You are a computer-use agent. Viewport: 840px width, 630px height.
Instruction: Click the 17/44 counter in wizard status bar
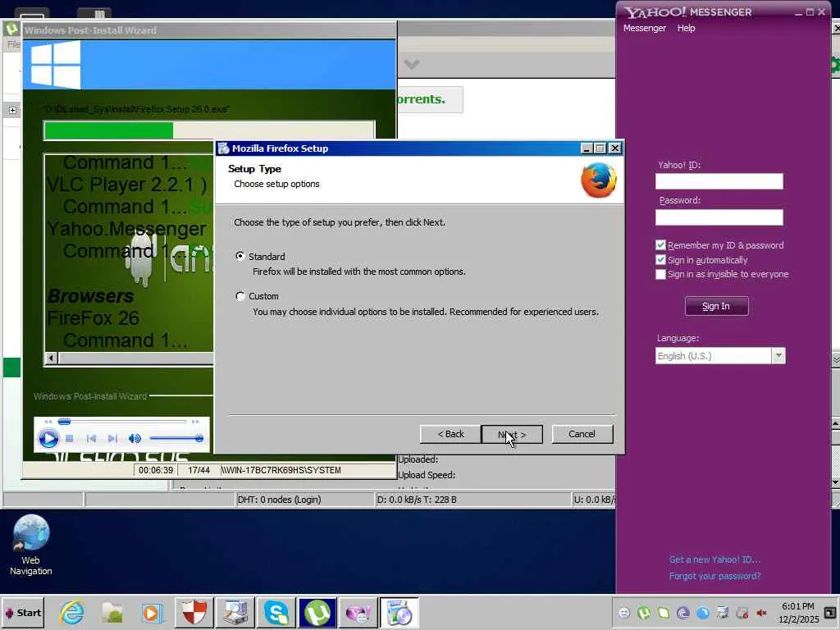pos(199,470)
